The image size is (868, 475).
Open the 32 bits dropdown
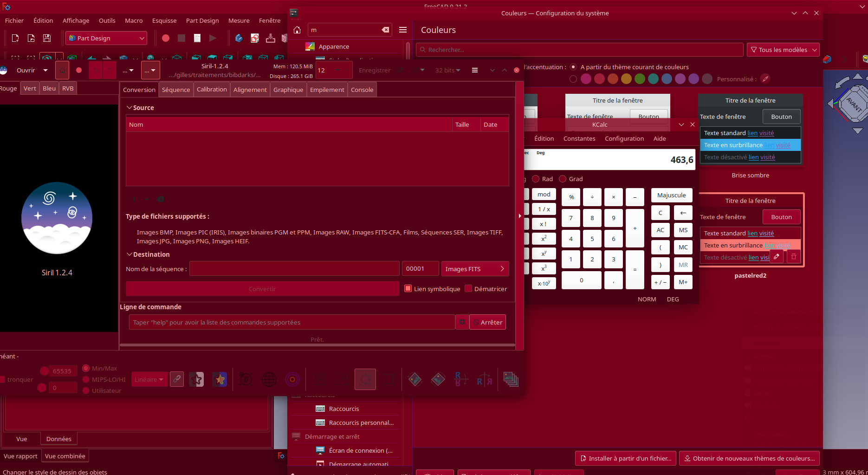click(x=447, y=70)
